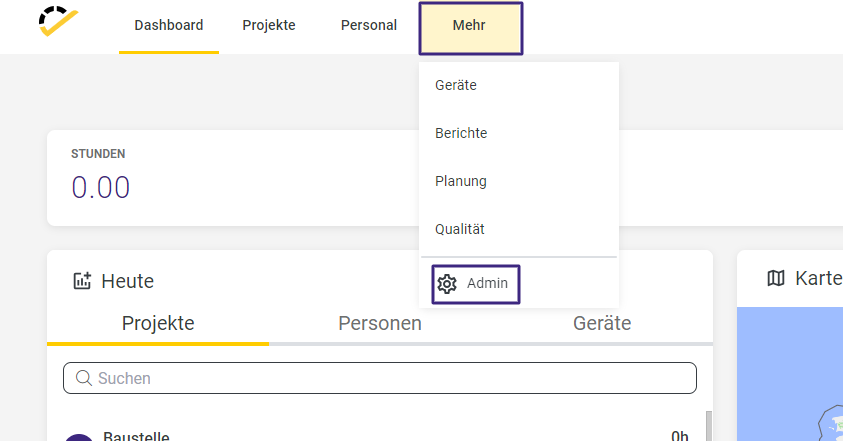Open the Mehr dropdown menu
Viewport: 843px width, 441px height.
(x=470, y=29)
